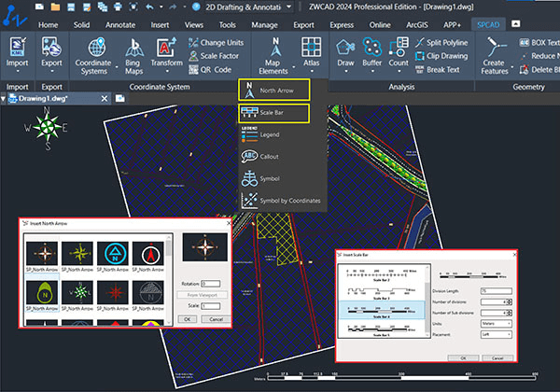The height and width of the screenshot is (392, 560).
Task: Select BOX Text command
Action: tap(539, 43)
